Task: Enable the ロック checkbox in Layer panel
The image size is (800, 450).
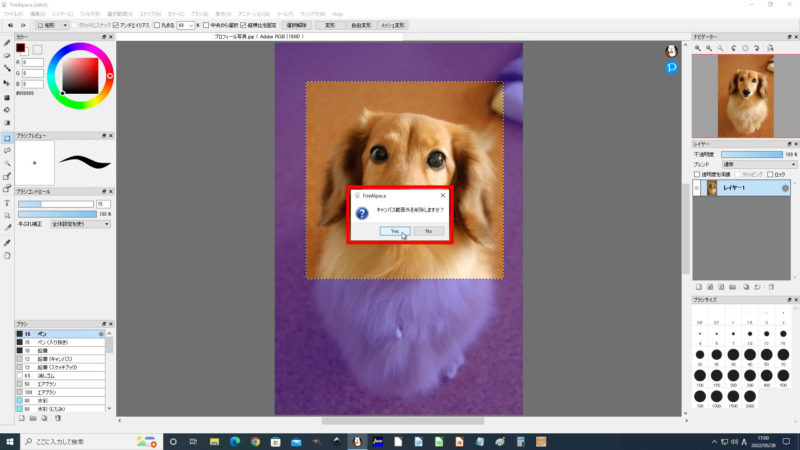Action: tap(770, 174)
